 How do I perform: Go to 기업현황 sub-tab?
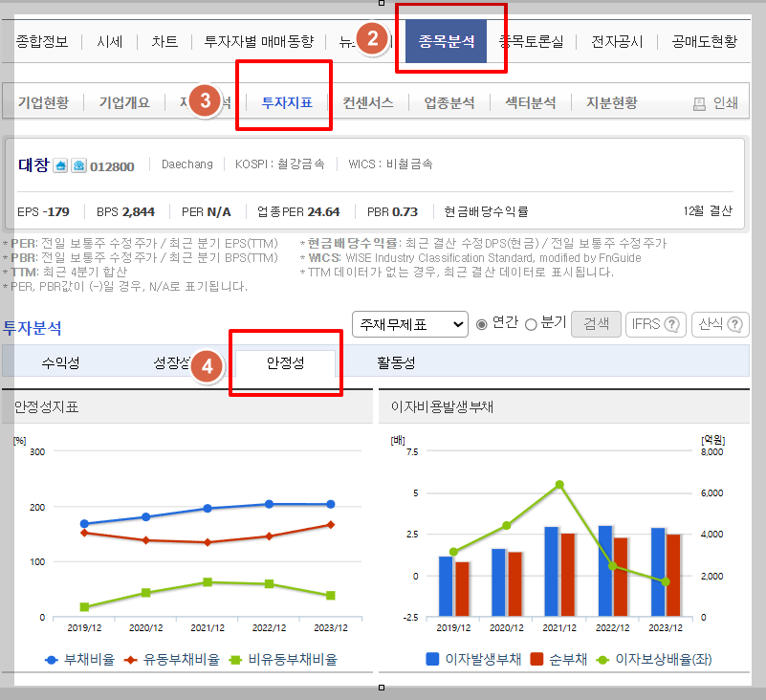[x=43, y=102]
